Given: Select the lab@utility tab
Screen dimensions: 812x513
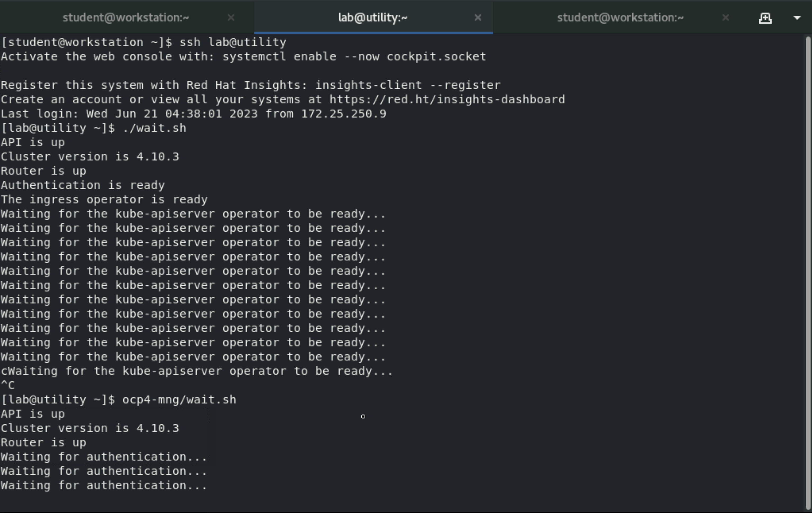Looking at the screenshot, I should tap(373, 17).
